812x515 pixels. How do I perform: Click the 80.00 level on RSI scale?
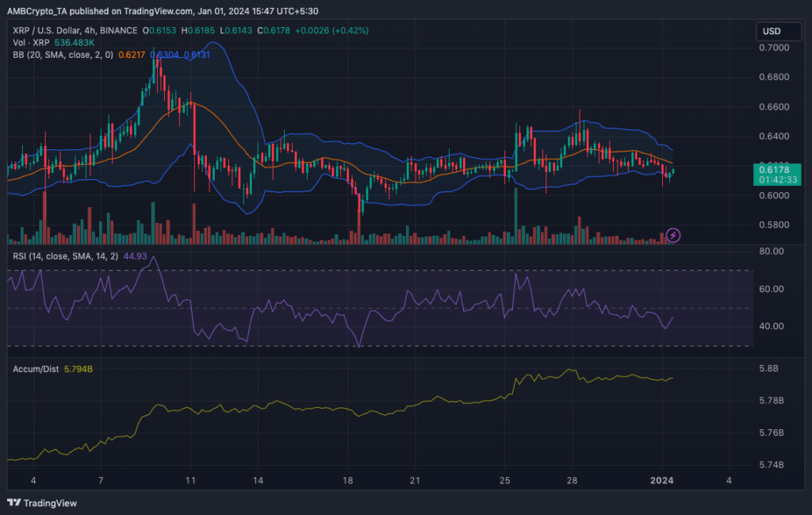(x=771, y=252)
